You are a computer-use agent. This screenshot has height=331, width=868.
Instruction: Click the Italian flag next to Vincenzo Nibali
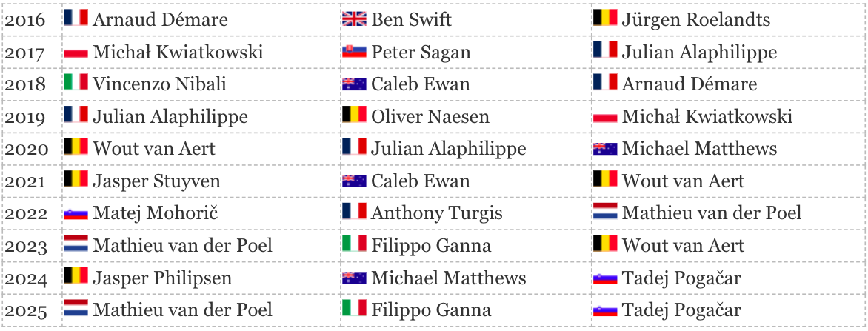[x=76, y=84]
